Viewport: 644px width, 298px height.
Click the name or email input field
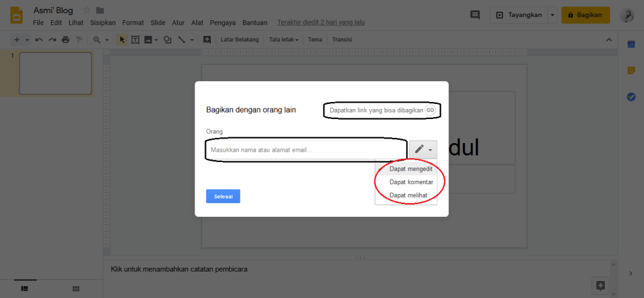305,150
